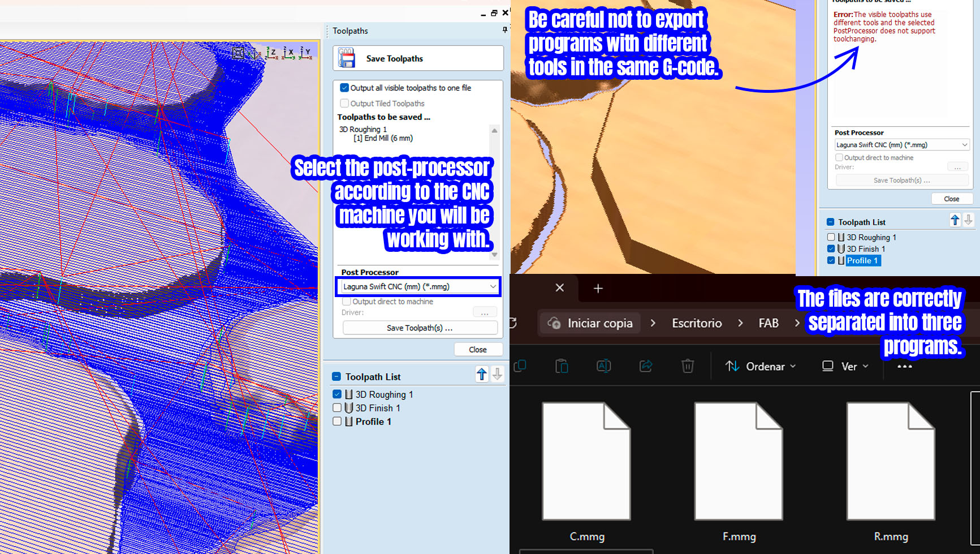
Task: Uncheck the checked 3D Roughing 1 toolpath
Action: (337, 394)
